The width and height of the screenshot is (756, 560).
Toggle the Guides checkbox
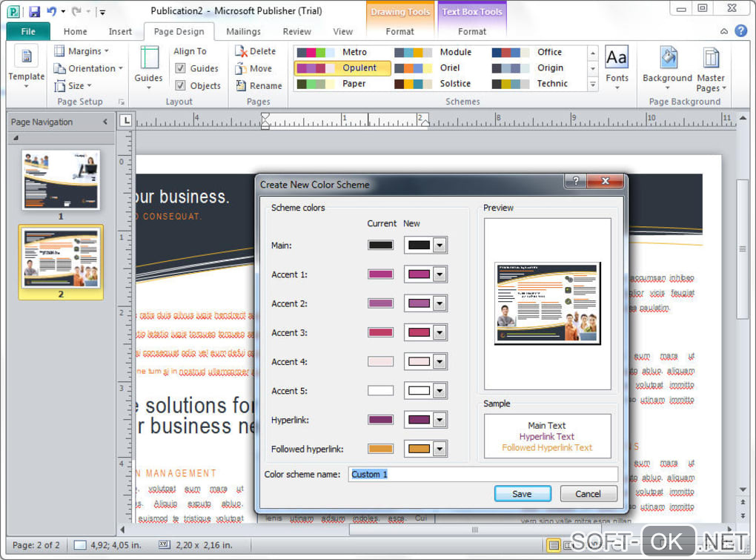click(x=180, y=68)
